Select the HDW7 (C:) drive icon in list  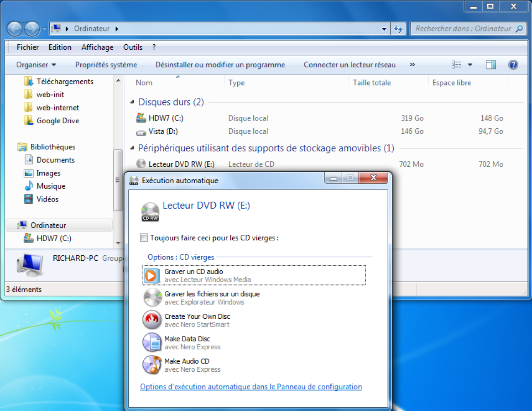(141, 118)
